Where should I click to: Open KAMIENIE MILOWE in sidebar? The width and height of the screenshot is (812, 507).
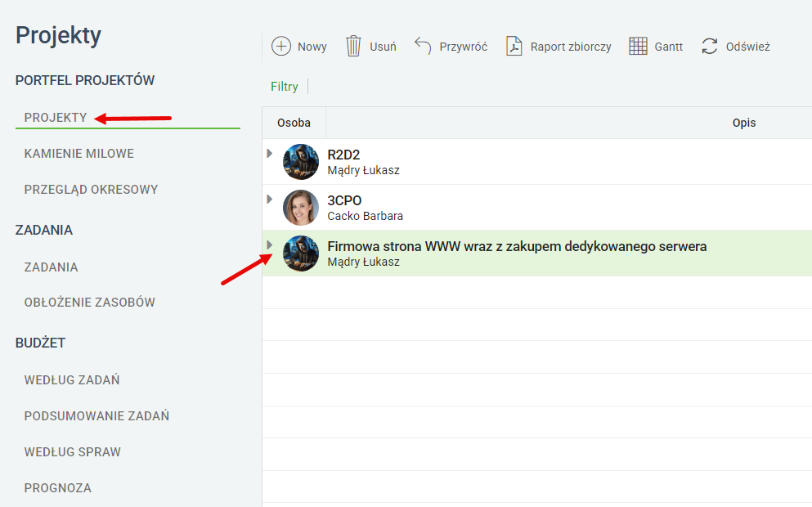click(79, 153)
